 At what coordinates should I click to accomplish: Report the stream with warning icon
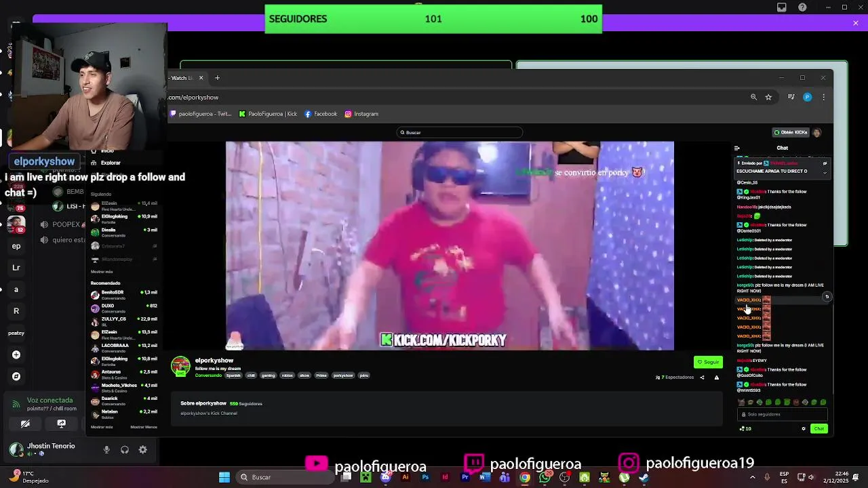pyautogui.click(x=716, y=378)
